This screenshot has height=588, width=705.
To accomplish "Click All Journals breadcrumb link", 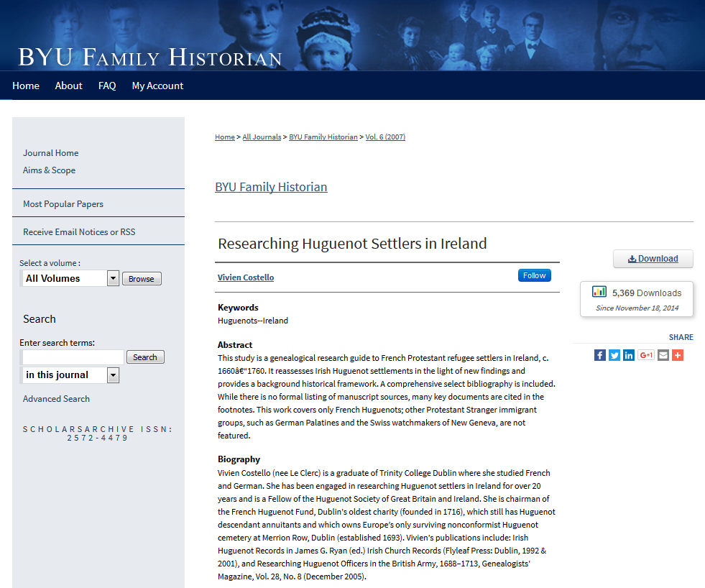I will (x=262, y=137).
